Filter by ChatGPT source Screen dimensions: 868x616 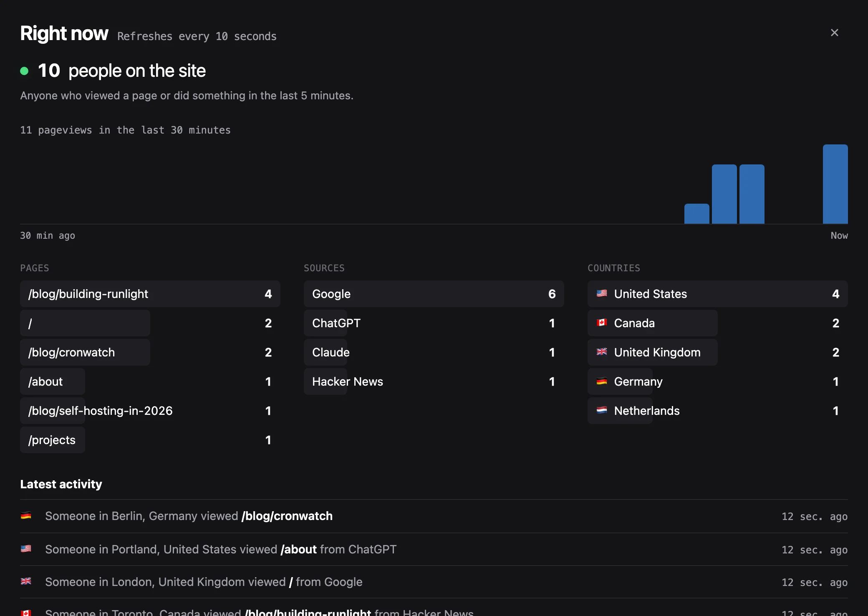(x=434, y=323)
